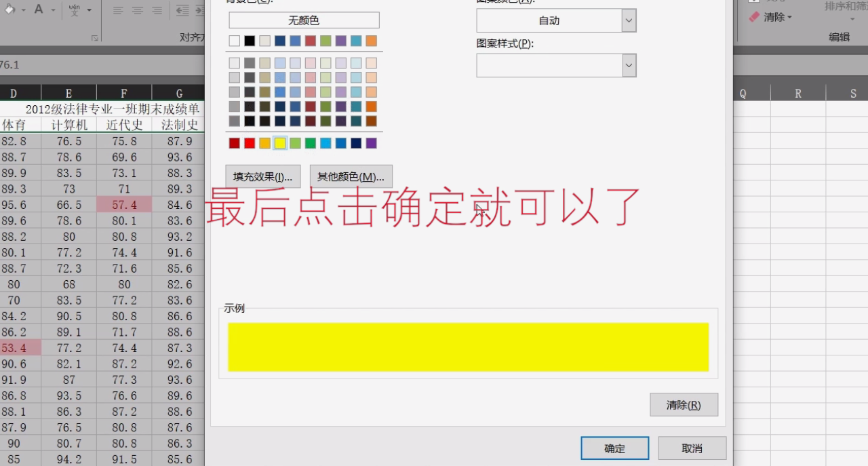
Task: Select the phonetic guide (wén) icon
Action: click(75, 10)
